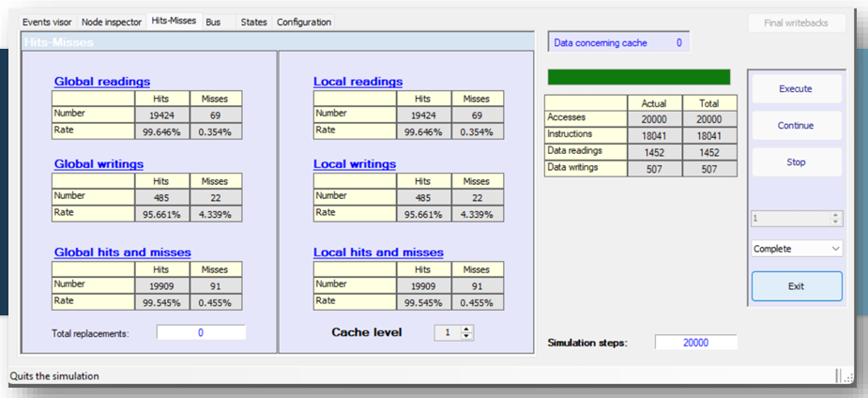Select Global overall miss rate 0.455%

coord(215,303)
